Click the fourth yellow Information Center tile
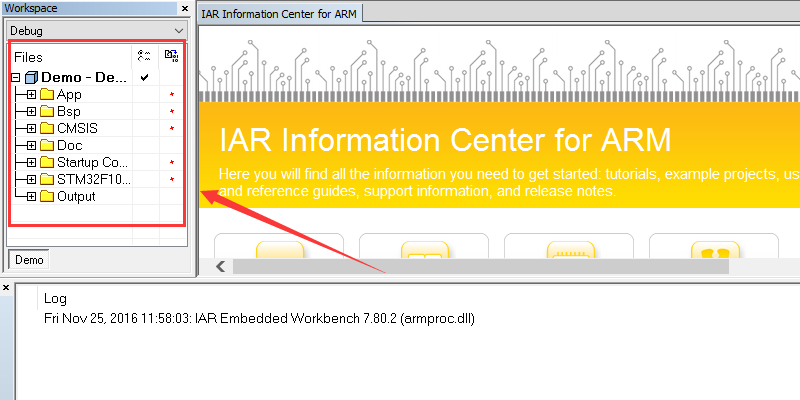 click(714, 246)
